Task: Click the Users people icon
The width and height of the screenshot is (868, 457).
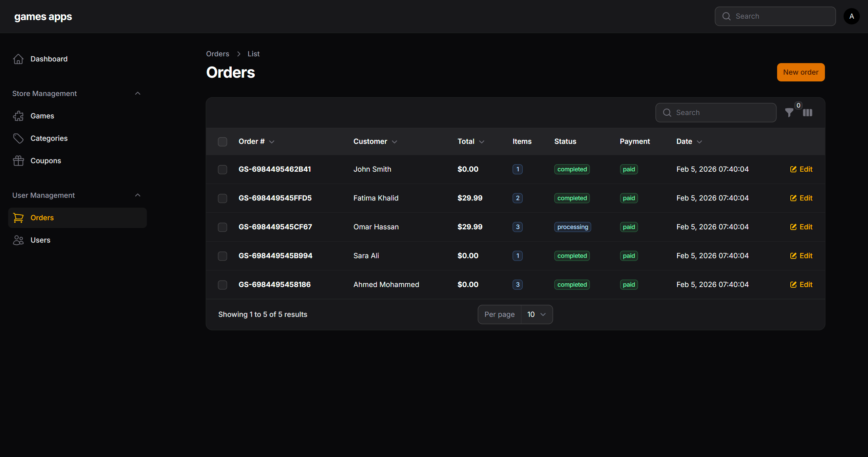Action: coord(18,240)
